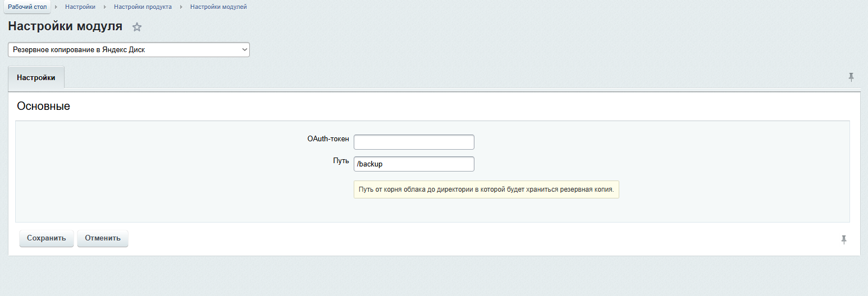
Task: Go to Рабочий стол breadcrumb
Action: point(28,7)
